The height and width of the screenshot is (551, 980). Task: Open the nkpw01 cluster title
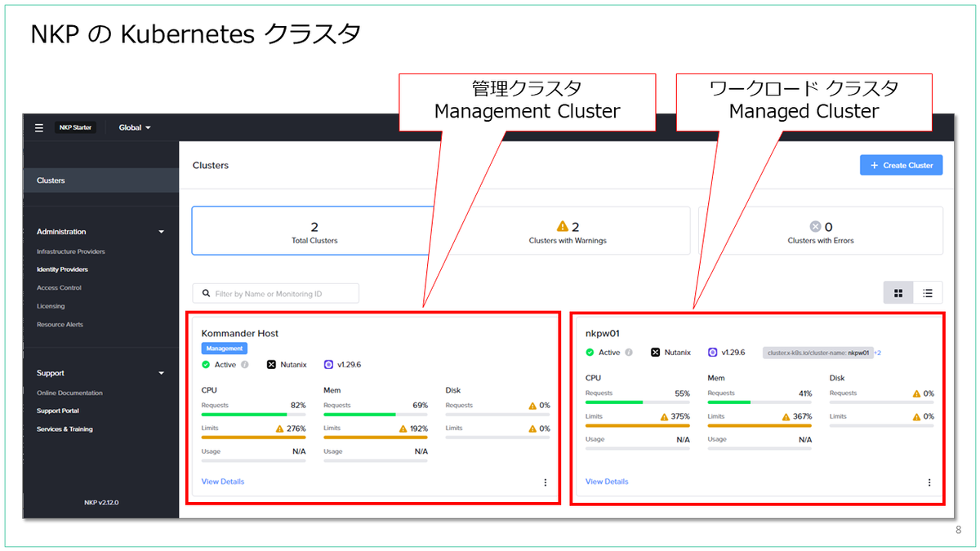tap(602, 333)
